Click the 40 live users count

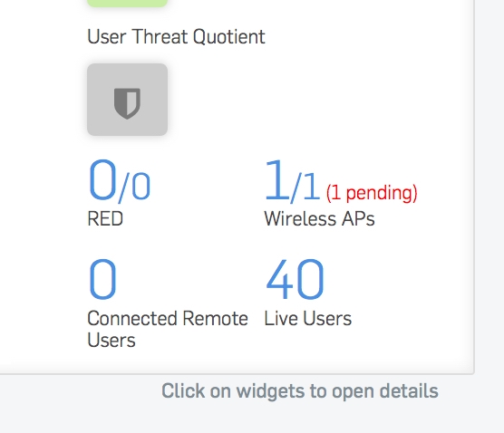[x=295, y=279]
